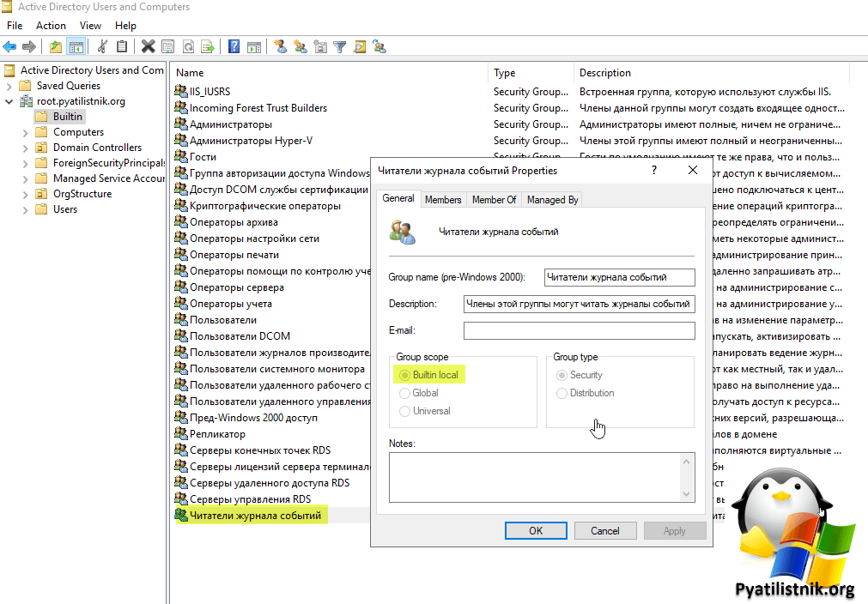Choose the Distribution group type radio
868x604 pixels.
(x=562, y=393)
